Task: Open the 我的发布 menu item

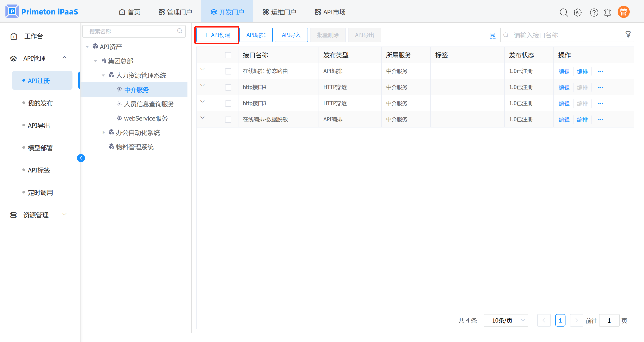Action: tap(40, 103)
